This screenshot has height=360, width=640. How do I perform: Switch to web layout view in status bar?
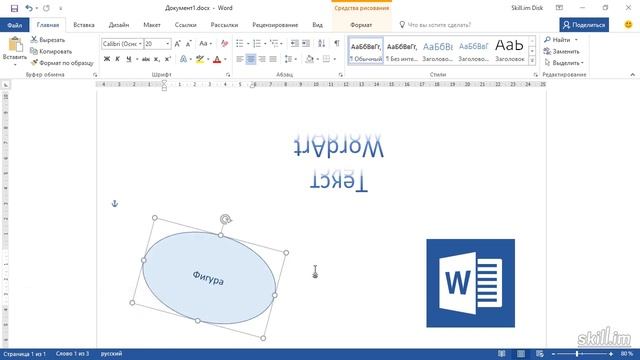click(x=540, y=353)
